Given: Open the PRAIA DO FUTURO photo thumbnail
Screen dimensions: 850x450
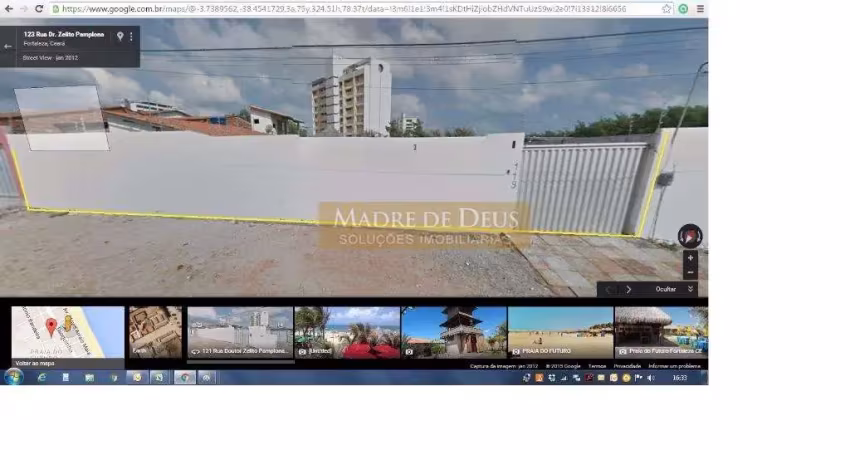Looking at the screenshot, I should [x=560, y=332].
